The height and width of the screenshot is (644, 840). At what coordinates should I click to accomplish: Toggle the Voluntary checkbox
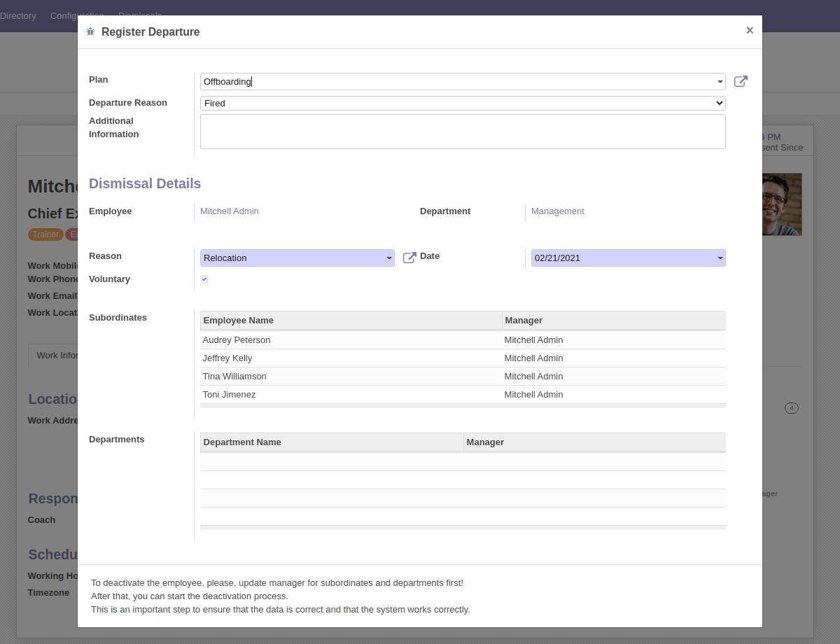(204, 279)
